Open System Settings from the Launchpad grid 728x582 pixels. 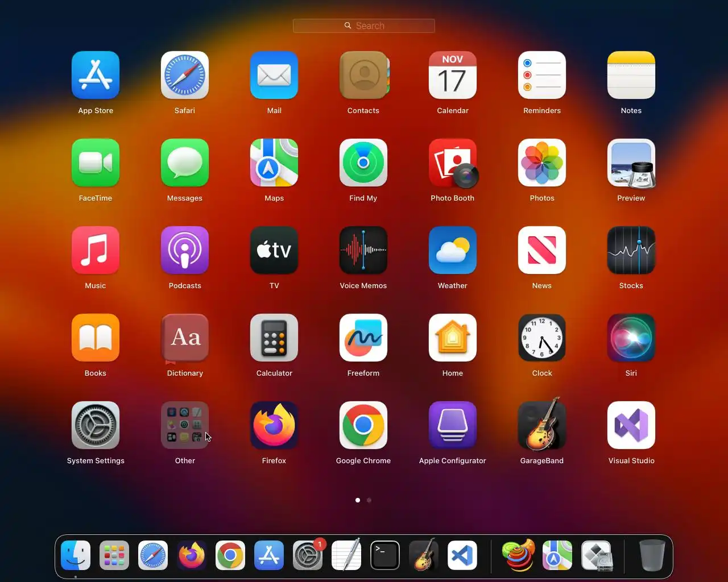pos(96,425)
